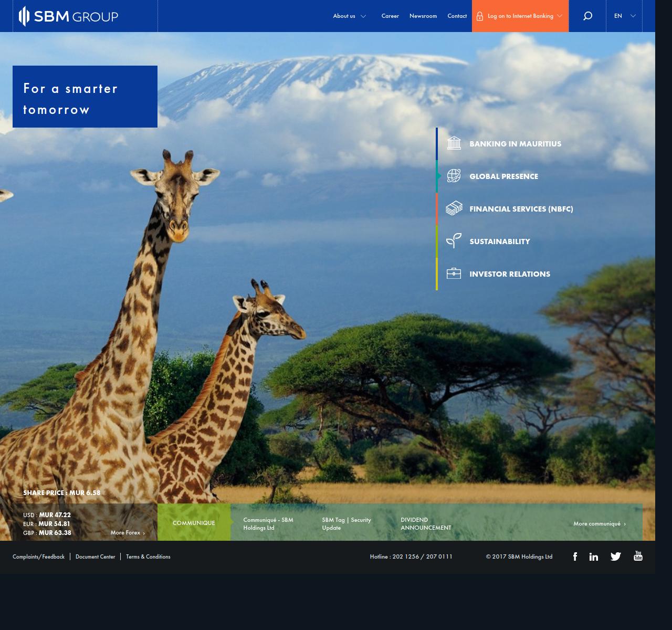
Task: Open the YouTube icon in footer
Action: [x=638, y=556]
